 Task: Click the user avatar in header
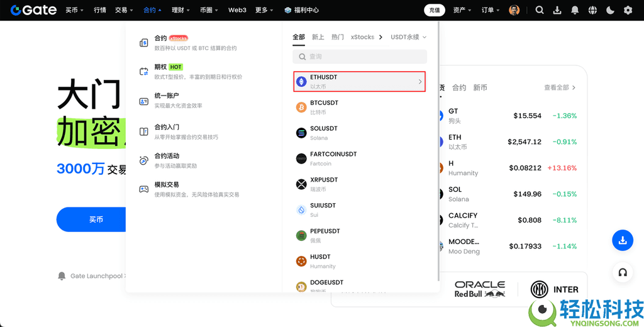coord(514,10)
